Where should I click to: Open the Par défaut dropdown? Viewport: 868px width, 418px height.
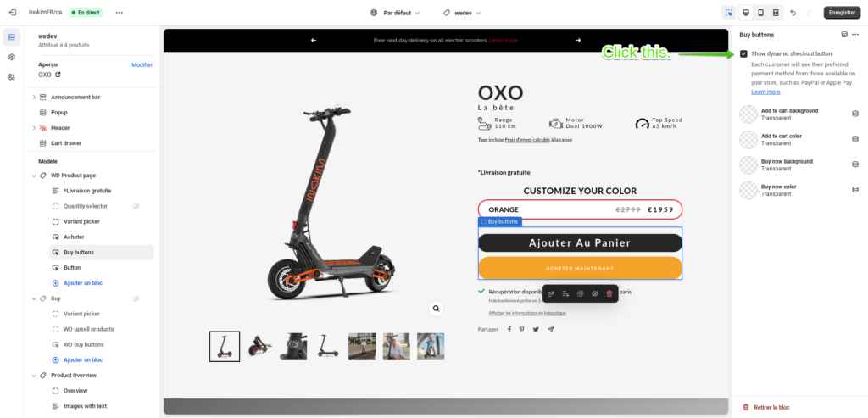pos(395,13)
